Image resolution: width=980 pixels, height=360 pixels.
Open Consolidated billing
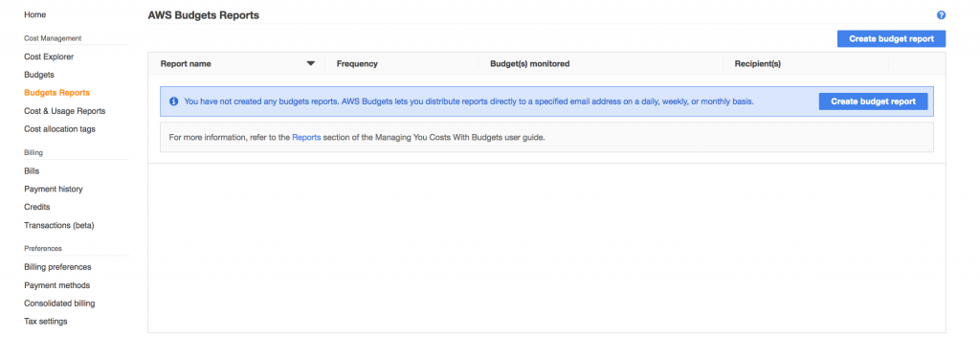[x=59, y=304]
